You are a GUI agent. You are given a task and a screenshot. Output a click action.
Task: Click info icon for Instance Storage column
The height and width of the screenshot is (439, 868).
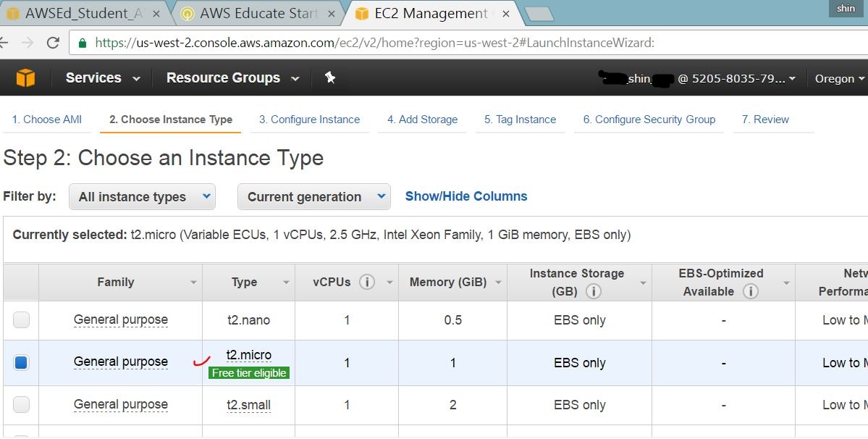594,291
